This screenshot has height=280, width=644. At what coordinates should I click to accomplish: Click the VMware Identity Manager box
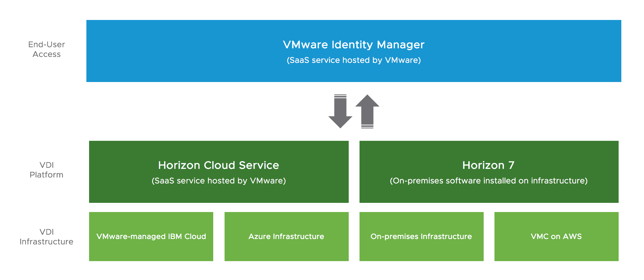(x=354, y=51)
